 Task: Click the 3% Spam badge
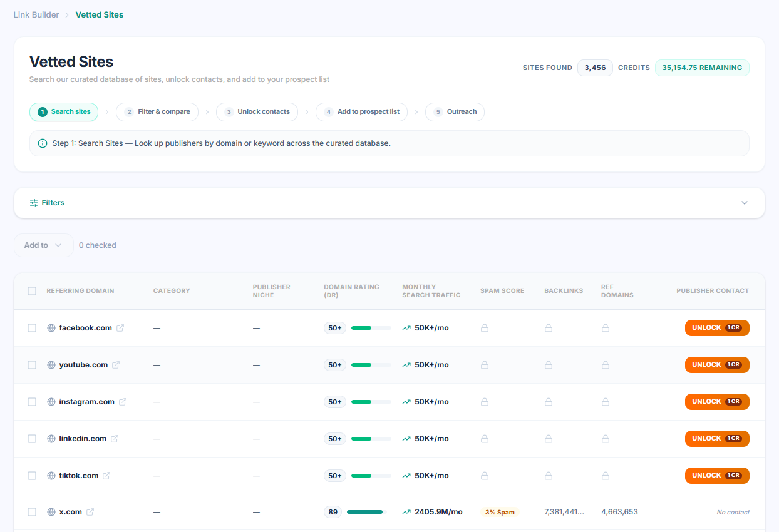click(x=500, y=512)
